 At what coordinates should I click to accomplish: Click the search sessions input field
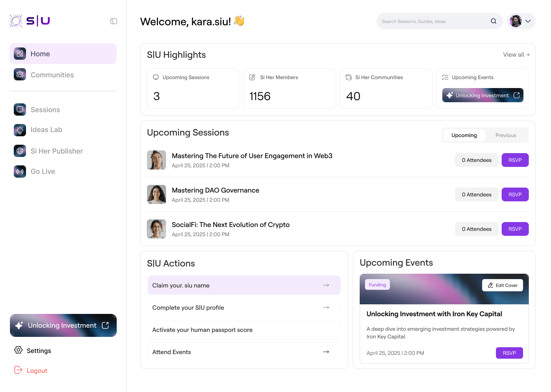[x=432, y=21]
